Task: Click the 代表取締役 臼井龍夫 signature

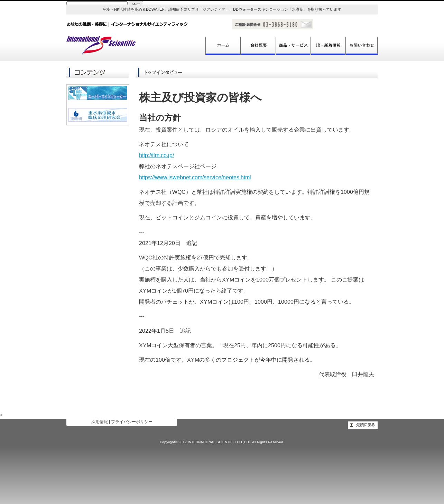Action: click(346, 374)
